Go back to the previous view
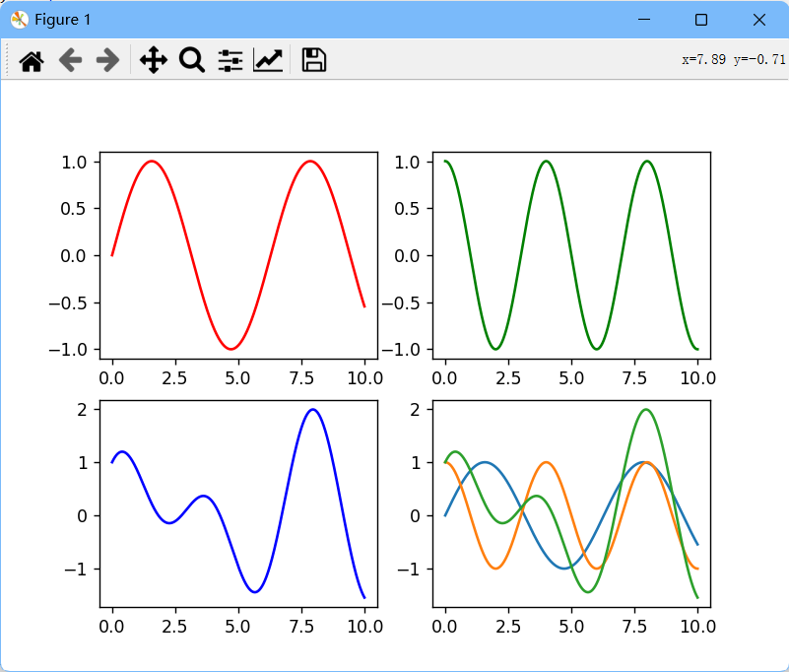The height and width of the screenshot is (672, 789). [70, 60]
